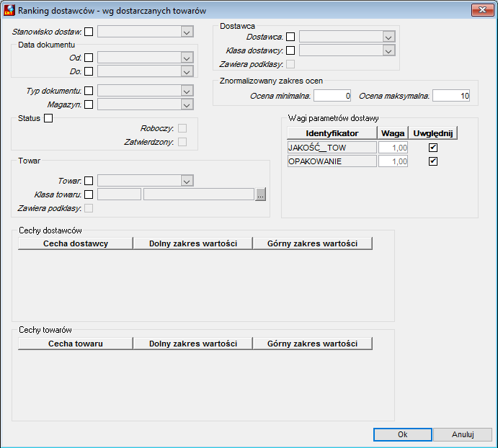Click the Klasa towaru description field
Image resolution: width=498 pixels, height=448 pixels.
click(199, 194)
